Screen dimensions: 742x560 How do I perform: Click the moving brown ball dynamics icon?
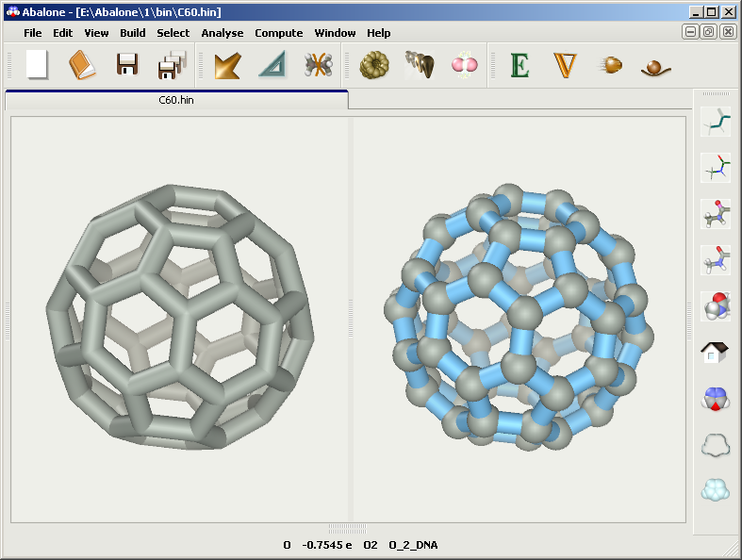pyautogui.click(x=610, y=65)
